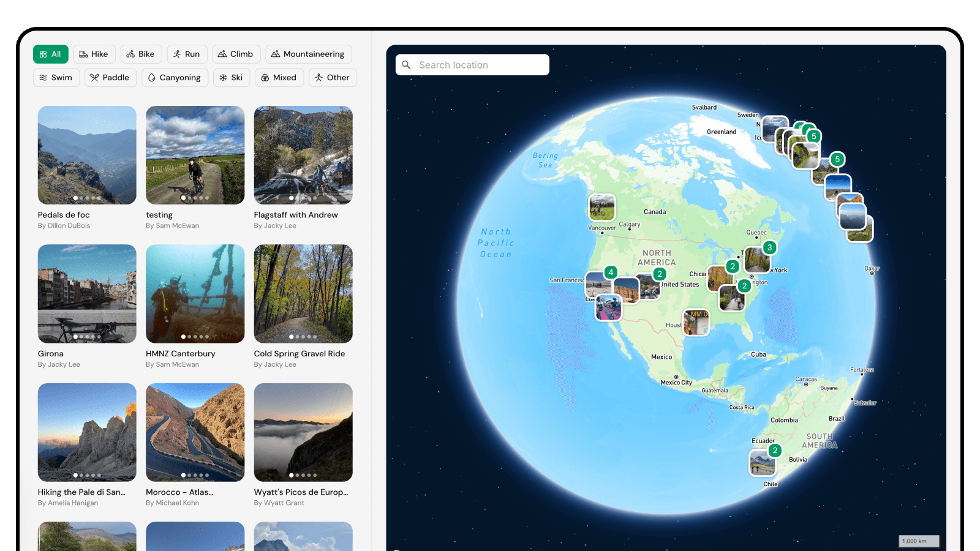
Task: Focus the Search location field
Action: (x=481, y=65)
